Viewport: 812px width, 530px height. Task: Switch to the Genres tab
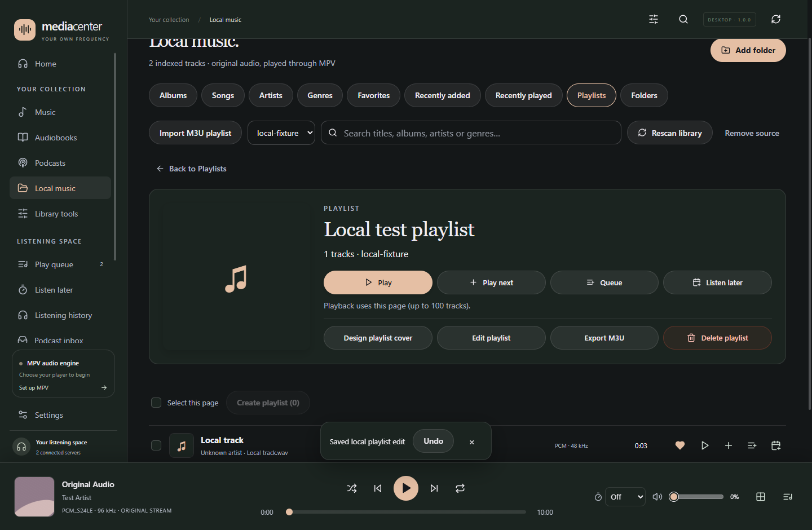click(x=320, y=95)
